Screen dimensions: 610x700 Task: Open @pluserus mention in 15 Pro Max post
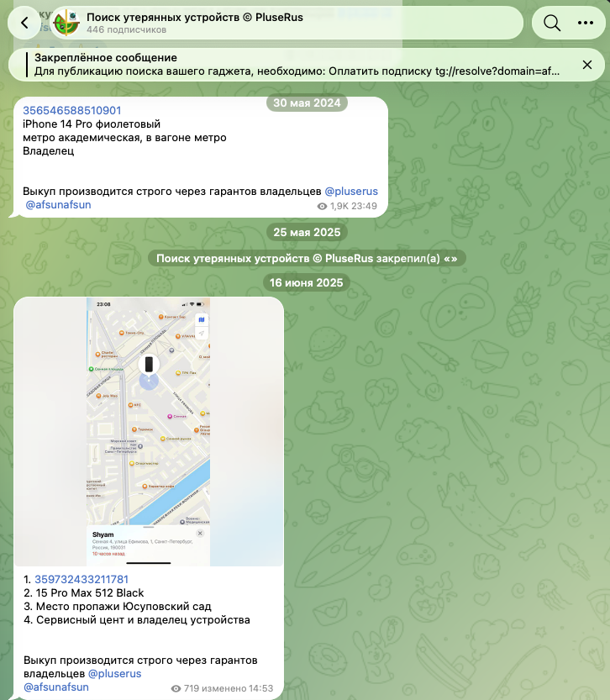tap(114, 673)
